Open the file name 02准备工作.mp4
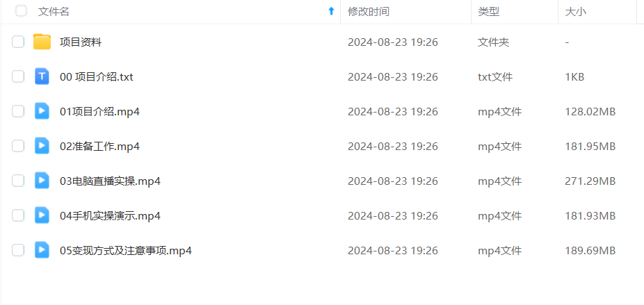 100,146
